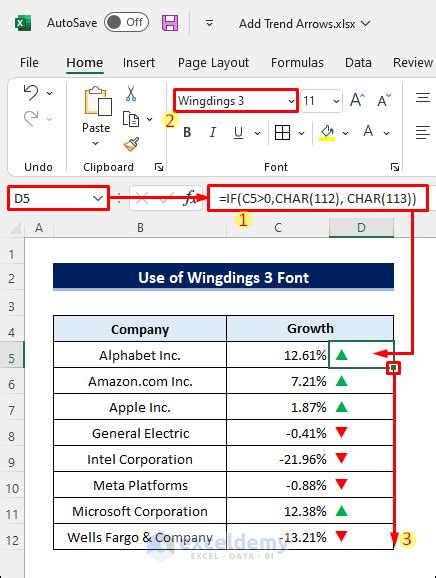Click the formula bar with IF formula
This screenshot has height=578, width=436.
click(318, 198)
